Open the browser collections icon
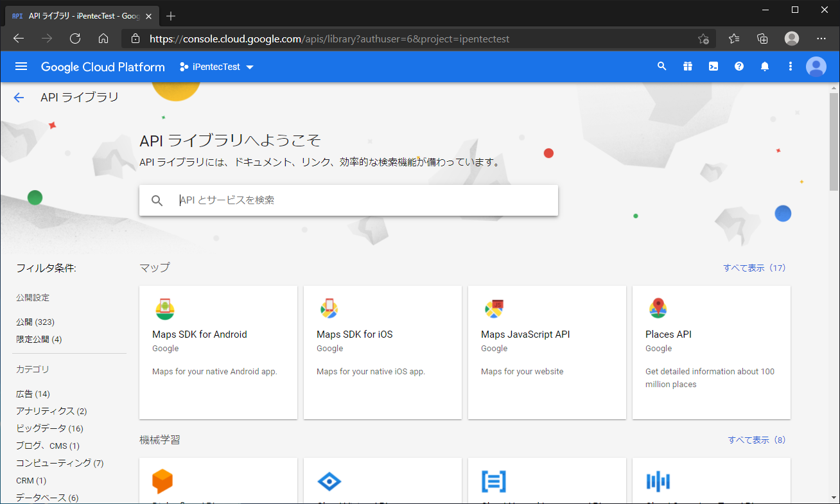The height and width of the screenshot is (504, 840). click(762, 39)
